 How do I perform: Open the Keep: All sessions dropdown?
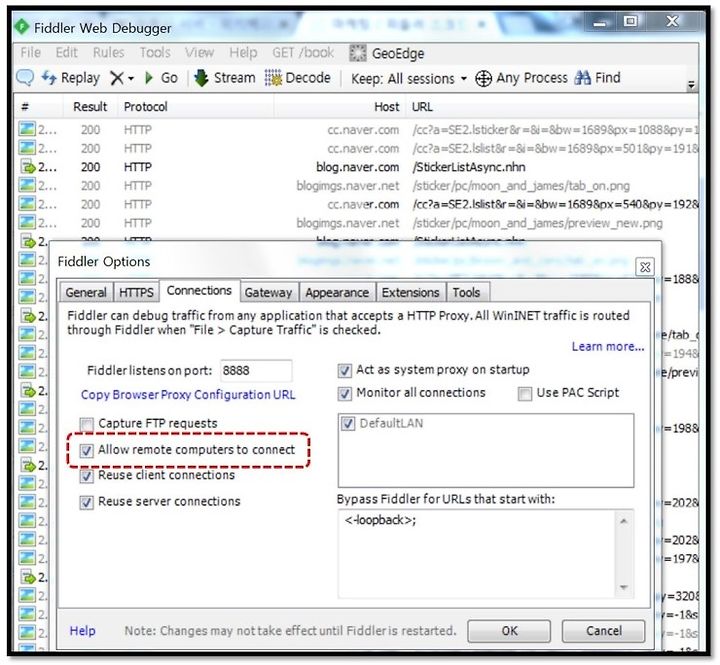409,79
